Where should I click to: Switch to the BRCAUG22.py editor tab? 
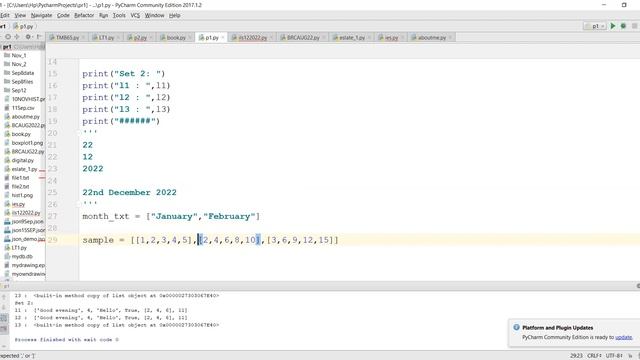tap(303, 38)
